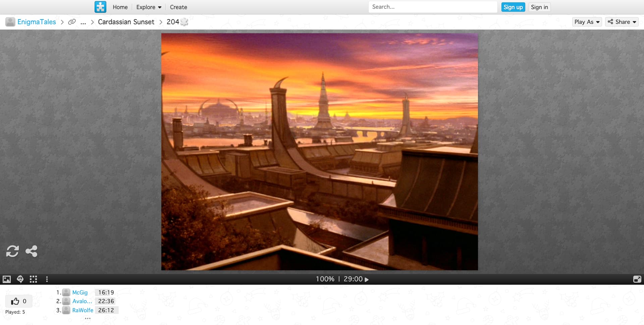Open the Play As dropdown
644x325 pixels.
click(x=587, y=22)
